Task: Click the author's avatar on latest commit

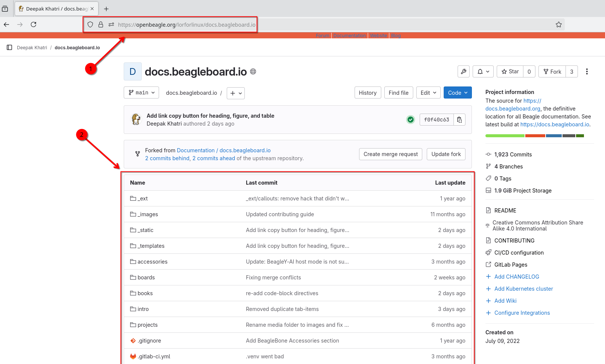Action: pyautogui.click(x=136, y=120)
